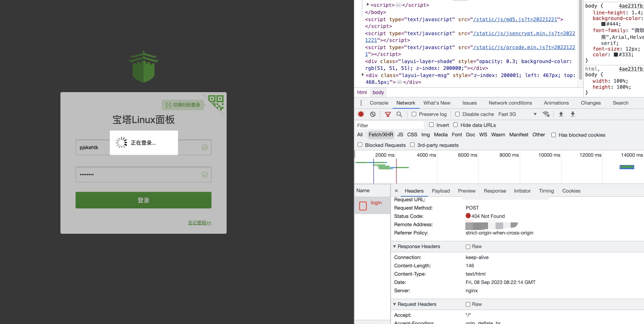Open the Preview tab
Viewport: 644px width, 324px height.
467,191
